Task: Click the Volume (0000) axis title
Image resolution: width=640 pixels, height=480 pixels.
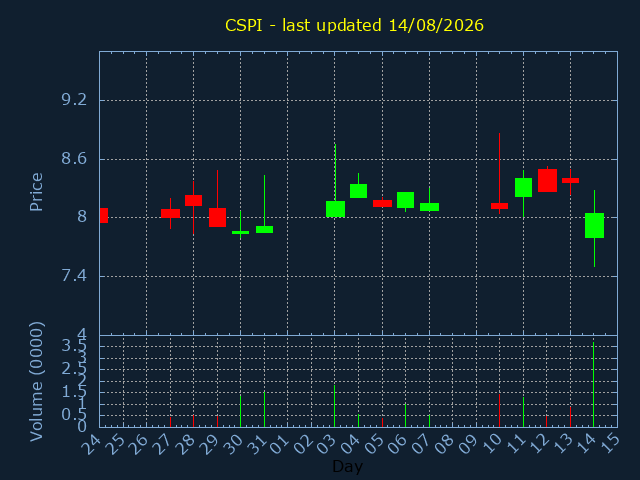Action: (x=36, y=382)
